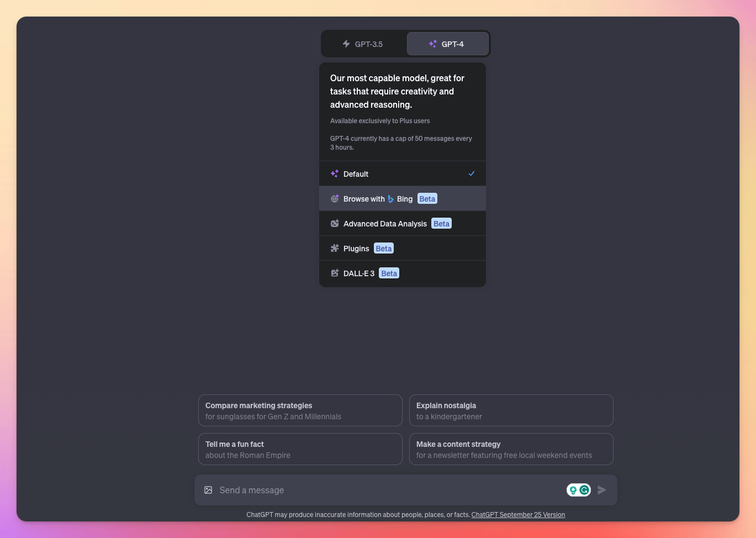Choose the Plugins Beta option
Screen dimensions: 756x538
point(403,248)
